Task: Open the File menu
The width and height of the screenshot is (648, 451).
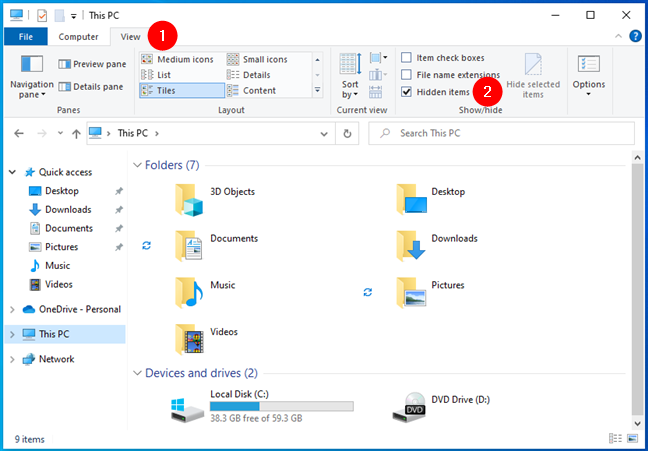Action: [x=26, y=37]
